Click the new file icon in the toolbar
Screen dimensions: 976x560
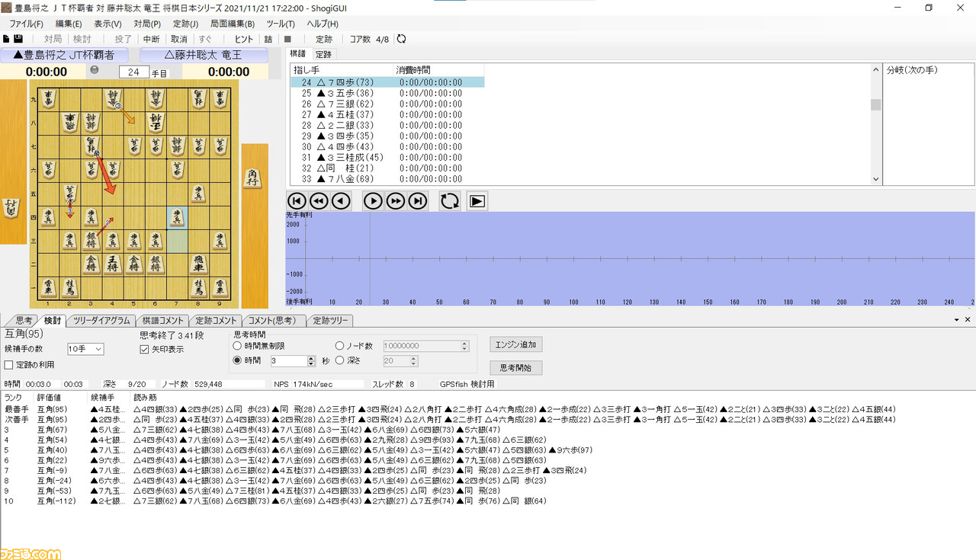[x=7, y=39]
